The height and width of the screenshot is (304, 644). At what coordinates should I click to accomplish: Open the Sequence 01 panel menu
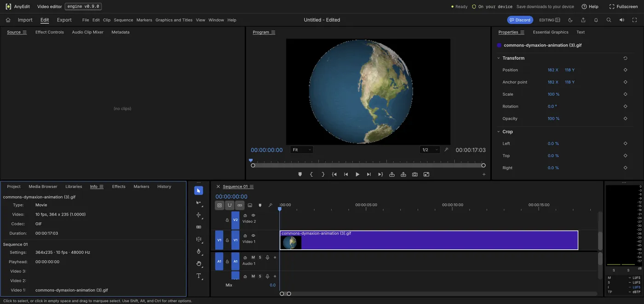click(x=252, y=187)
